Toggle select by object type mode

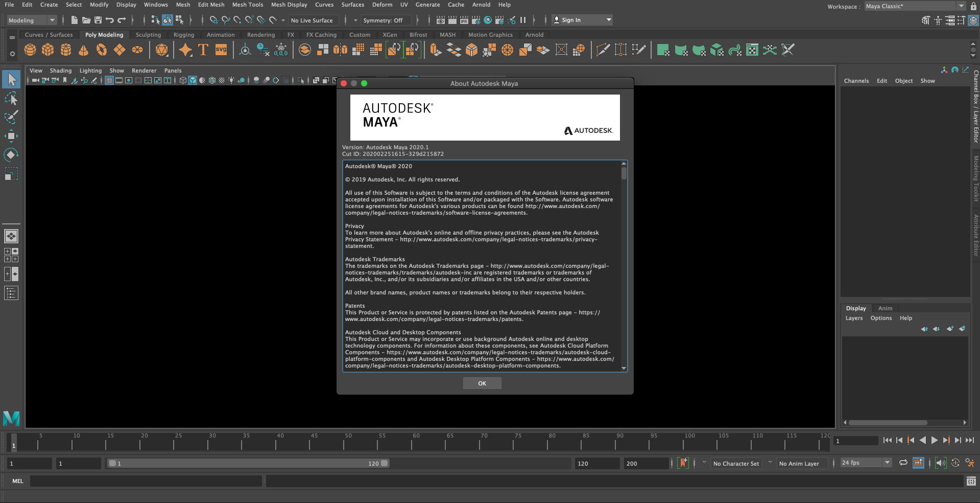(x=168, y=20)
